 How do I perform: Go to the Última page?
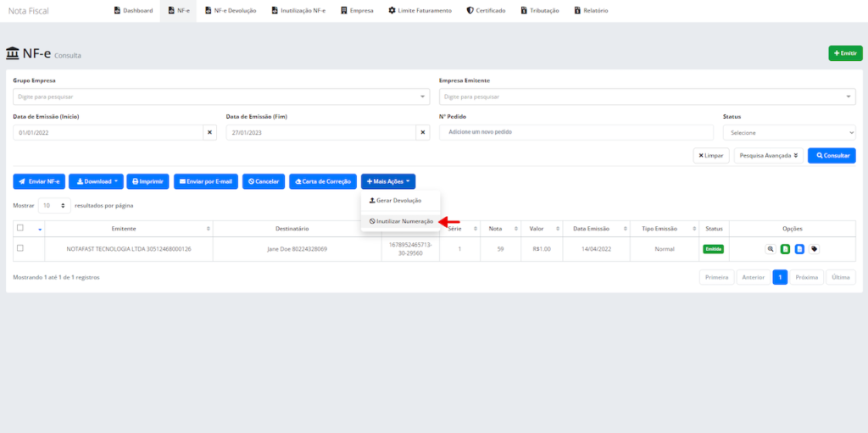tap(841, 277)
